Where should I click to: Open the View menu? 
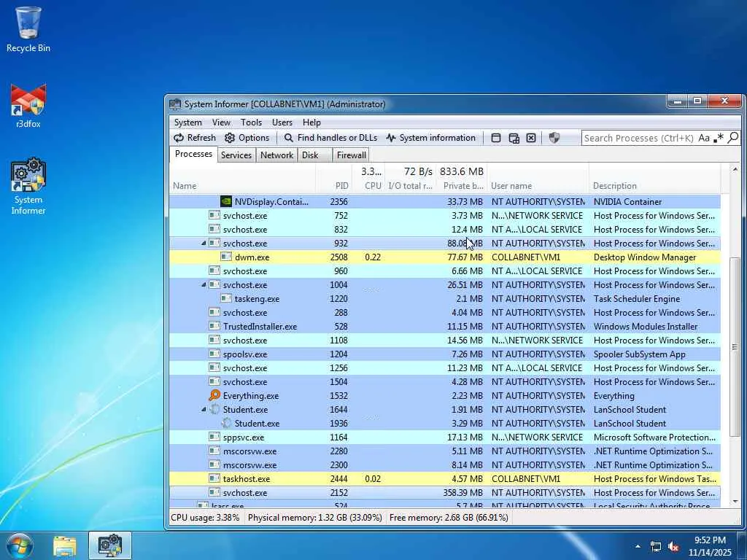tap(221, 122)
